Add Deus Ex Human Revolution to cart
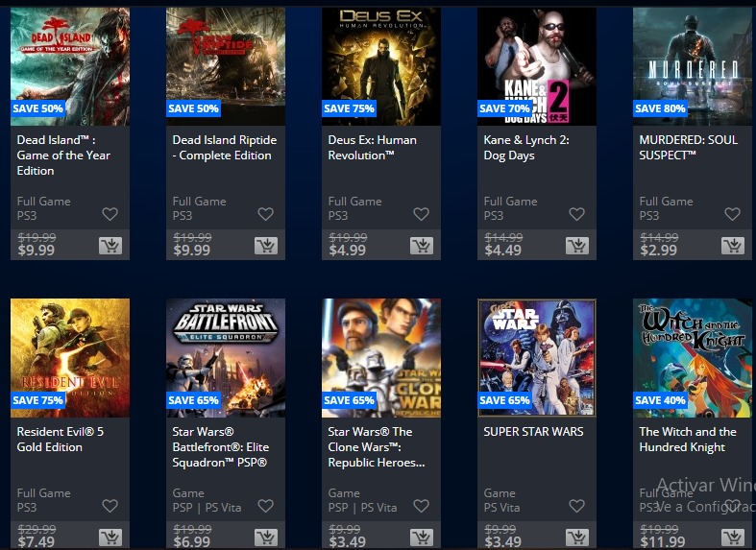Viewport: 756px width, 550px height. coord(422,246)
